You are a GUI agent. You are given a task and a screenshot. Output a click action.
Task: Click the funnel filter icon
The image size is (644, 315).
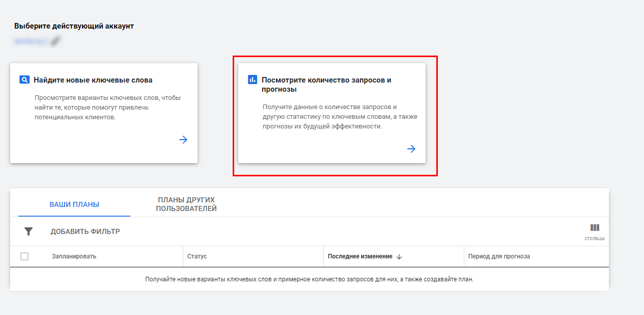point(29,231)
